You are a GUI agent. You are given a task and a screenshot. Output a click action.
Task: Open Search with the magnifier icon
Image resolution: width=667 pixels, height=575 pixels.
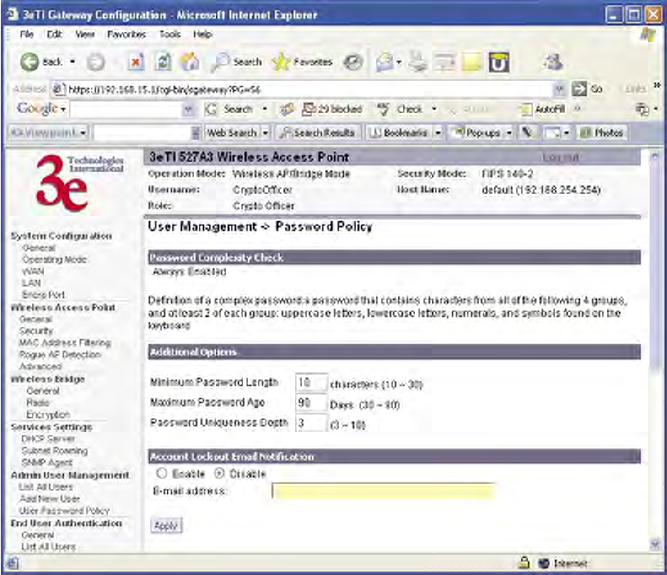221,62
